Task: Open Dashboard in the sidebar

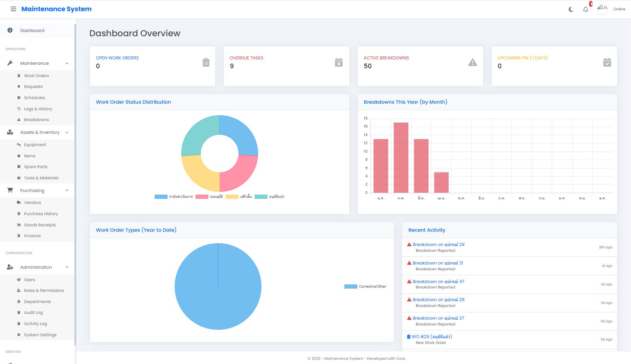Action: tap(32, 30)
